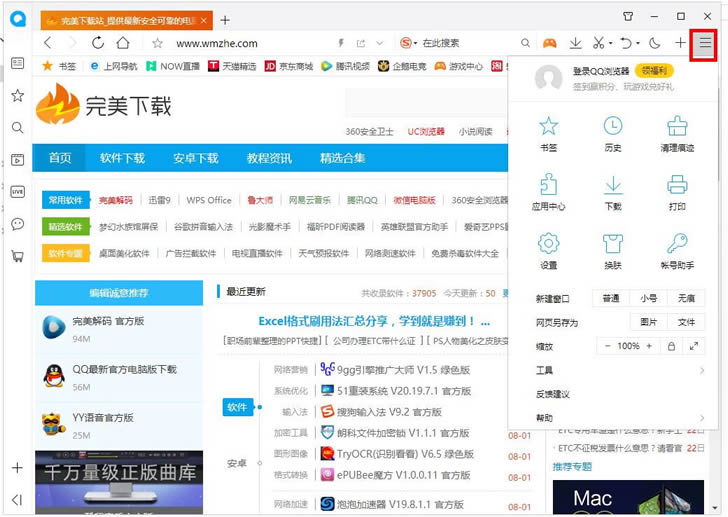The image size is (728, 517).
Task: Click the yellow benefits badge
Action: tap(654, 71)
